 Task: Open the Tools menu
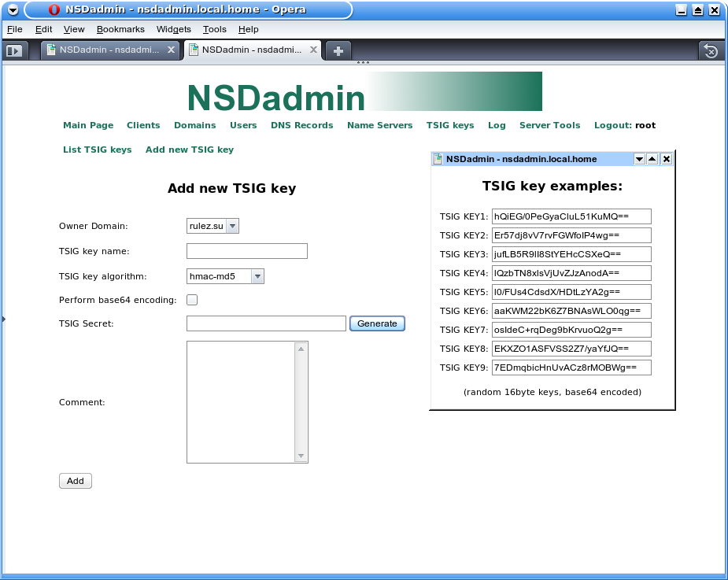[x=214, y=29]
